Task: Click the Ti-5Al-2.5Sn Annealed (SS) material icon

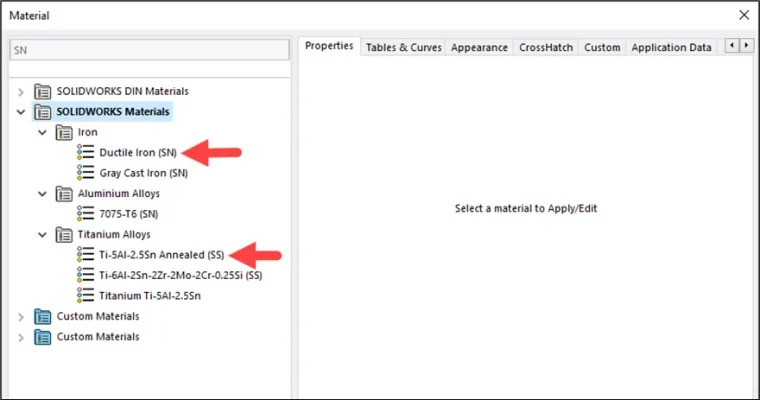Action: point(85,255)
